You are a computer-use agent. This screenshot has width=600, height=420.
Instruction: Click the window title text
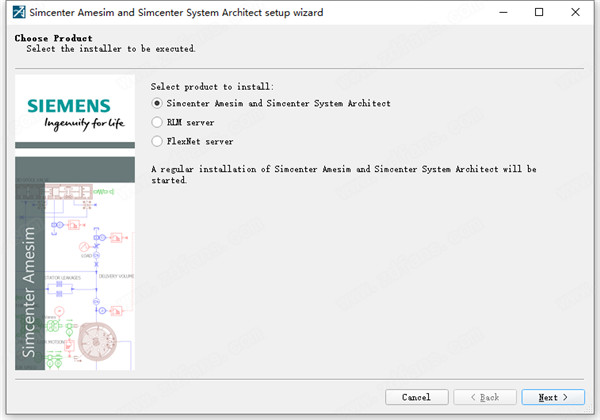tap(176, 12)
